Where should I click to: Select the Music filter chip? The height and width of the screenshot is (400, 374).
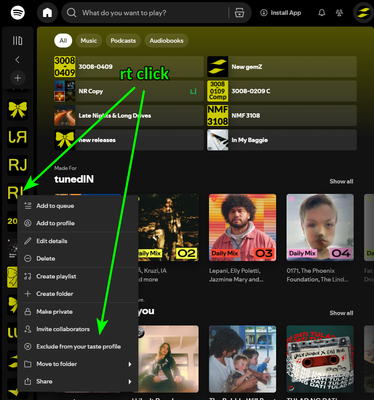[89, 41]
